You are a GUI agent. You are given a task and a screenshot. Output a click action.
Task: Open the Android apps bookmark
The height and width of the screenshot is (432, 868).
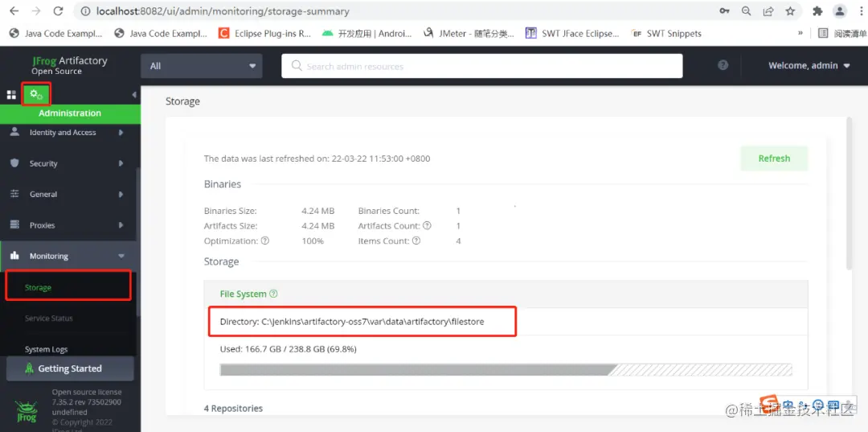pos(367,33)
